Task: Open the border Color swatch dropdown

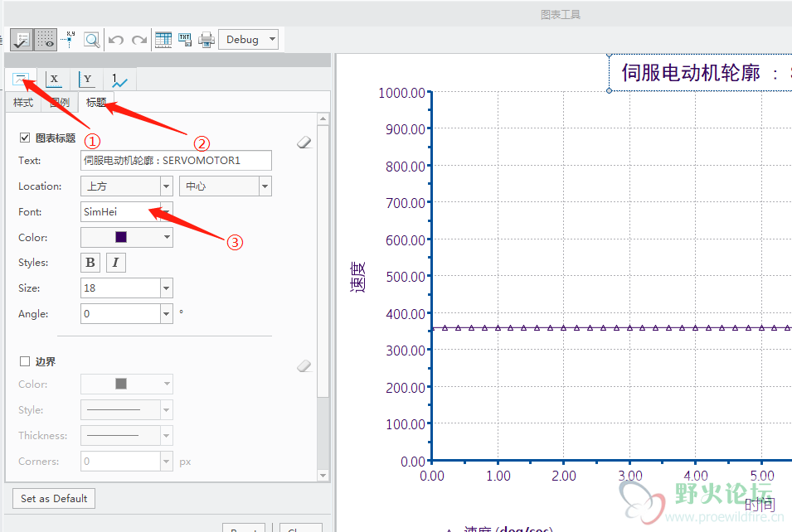Action: pos(127,384)
